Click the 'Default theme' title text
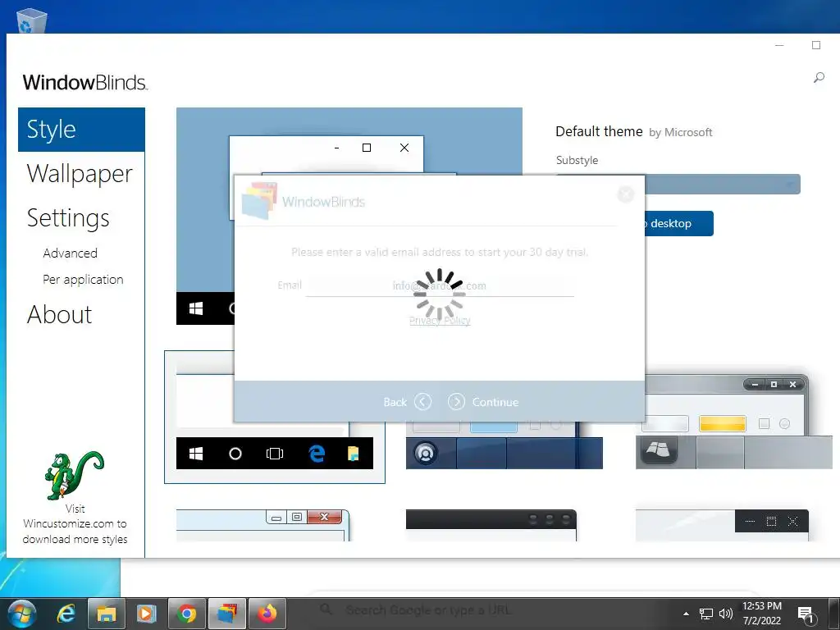840x630 pixels. pyautogui.click(x=599, y=131)
